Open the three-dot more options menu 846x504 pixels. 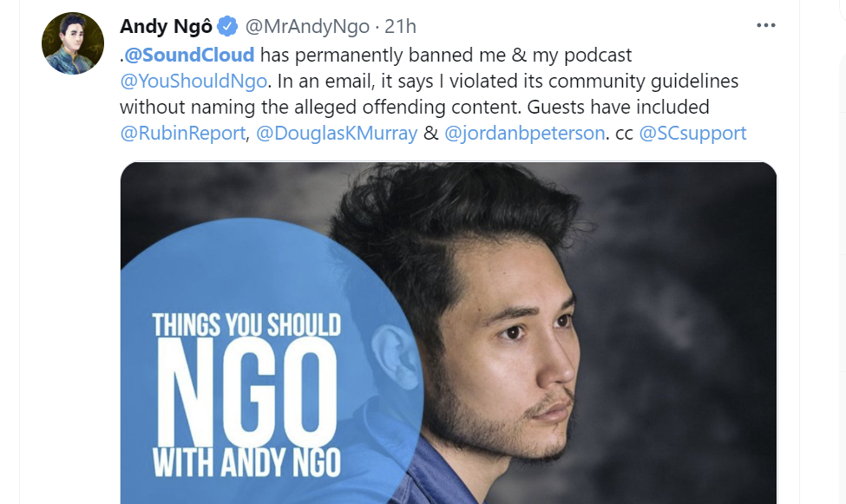(765, 25)
